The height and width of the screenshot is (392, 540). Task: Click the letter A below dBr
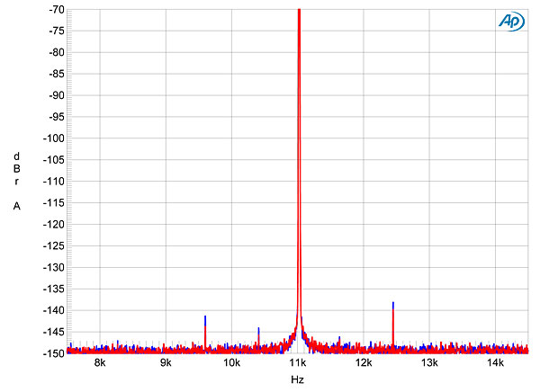click(16, 206)
